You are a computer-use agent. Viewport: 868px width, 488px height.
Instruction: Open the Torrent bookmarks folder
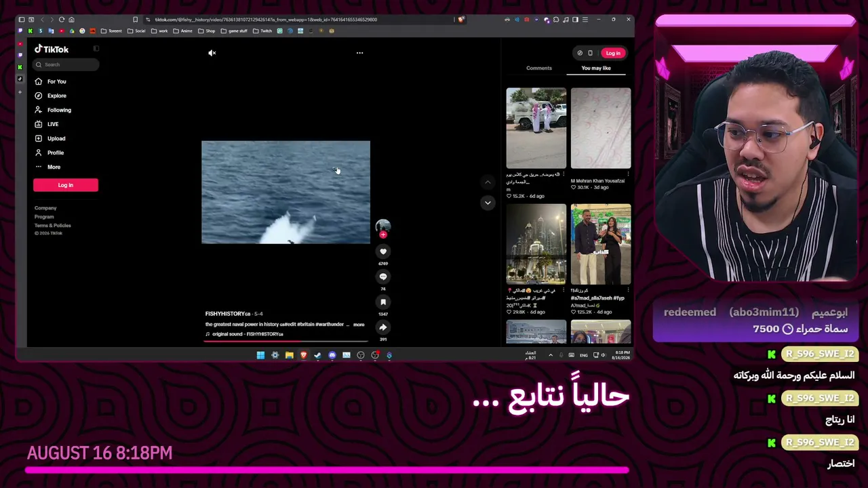coord(111,31)
